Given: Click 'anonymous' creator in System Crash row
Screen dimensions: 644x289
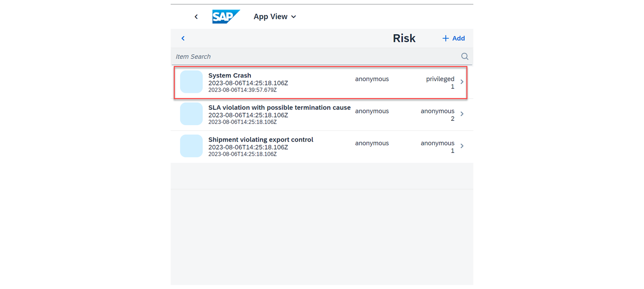Looking at the screenshot, I should [x=372, y=79].
